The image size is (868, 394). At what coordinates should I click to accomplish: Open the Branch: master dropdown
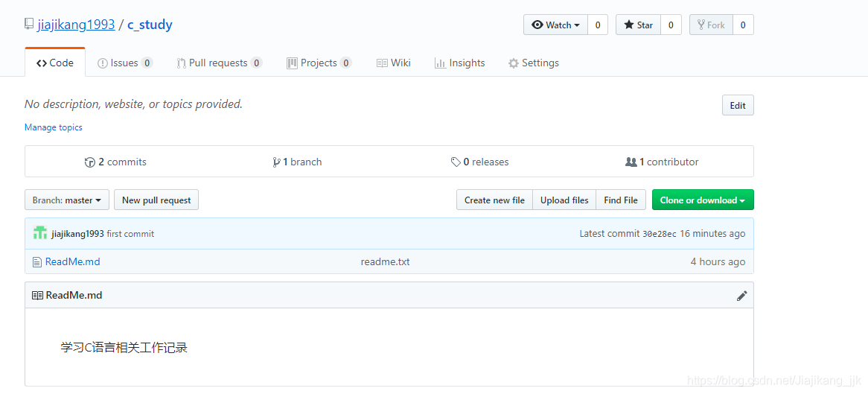pos(66,200)
